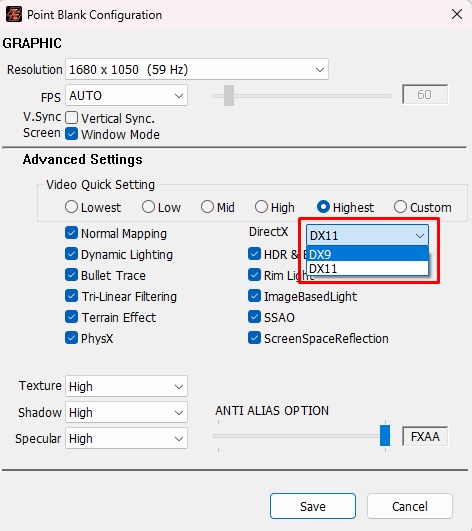Screen dimensions: 472x531
Task: Uncheck the Window Mode checkbox
Action: click(71, 134)
